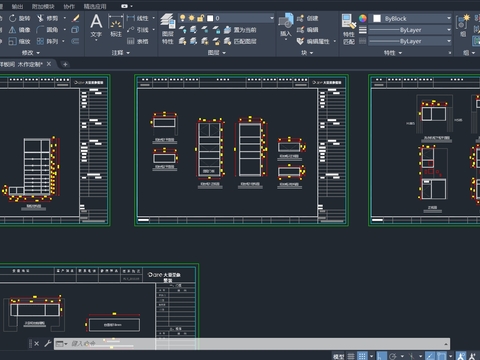Toggle layer on/off lightbulb icon

(x=183, y=18)
